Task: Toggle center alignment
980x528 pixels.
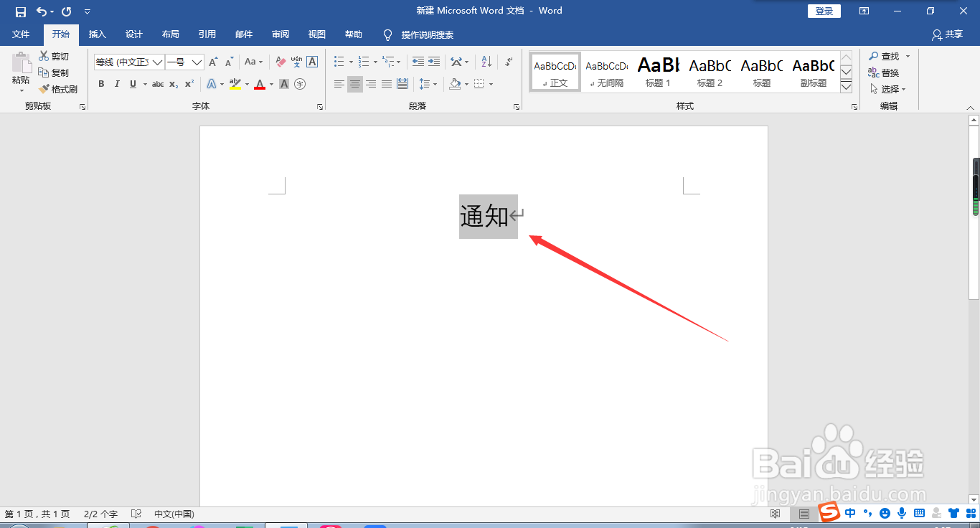Action: pyautogui.click(x=355, y=84)
